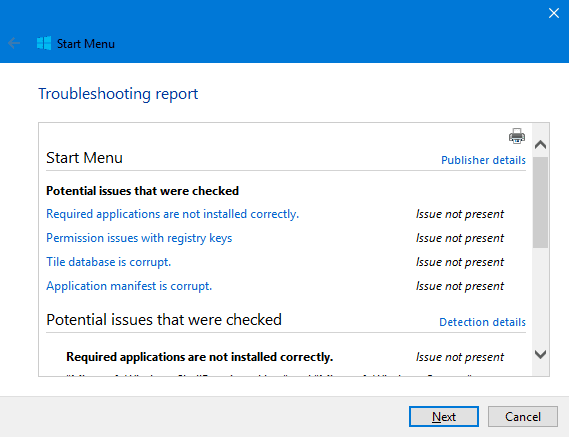Image resolution: width=569 pixels, height=437 pixels.
Task: Open Publisher details link
Action: point(483,160)
